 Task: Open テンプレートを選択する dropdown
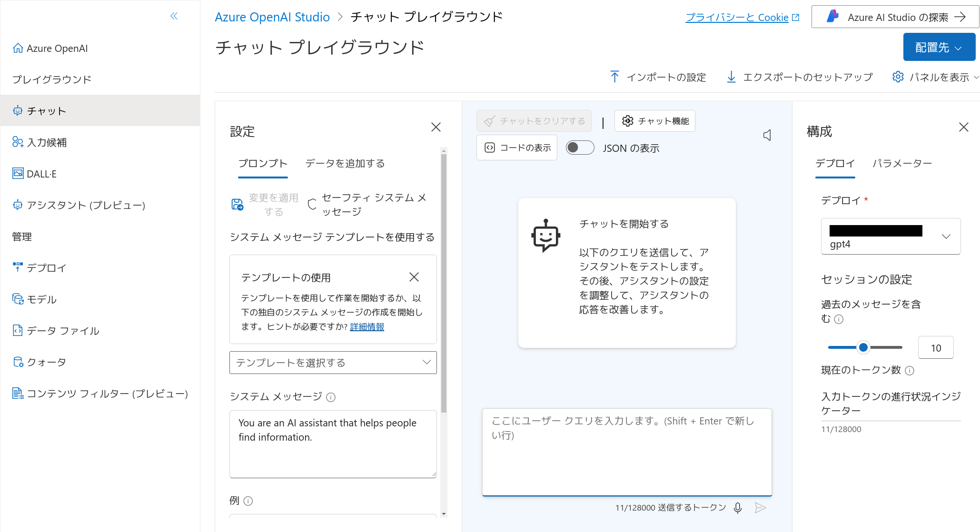click(x=333, y=363)
